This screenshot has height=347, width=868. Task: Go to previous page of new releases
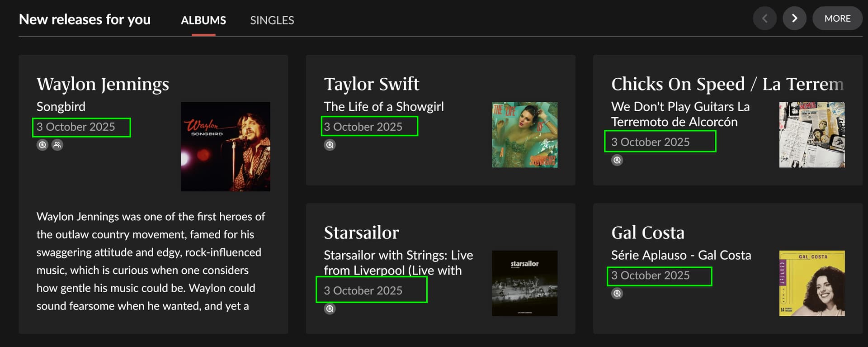tap(764, 19)
